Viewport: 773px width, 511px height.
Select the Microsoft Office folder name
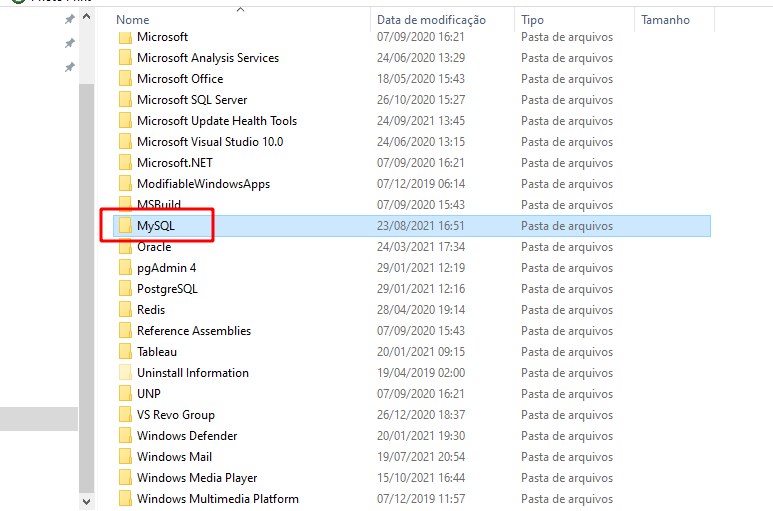(x=180, y=79)
